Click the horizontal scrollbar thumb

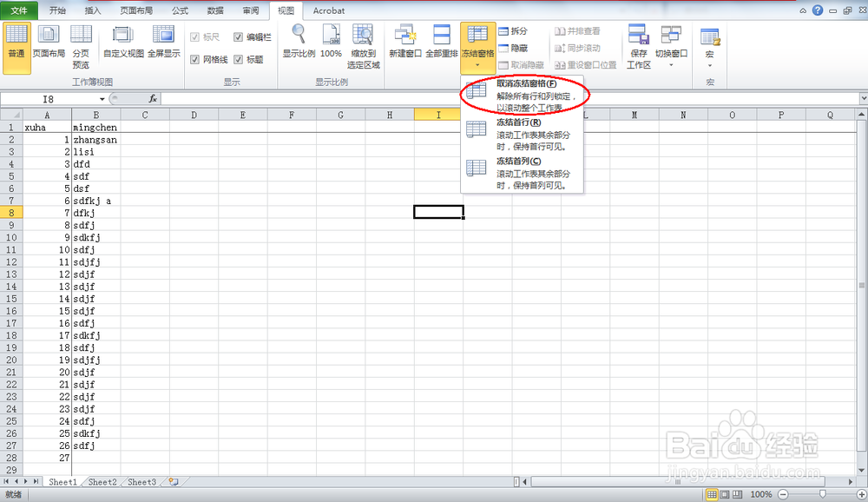click(x=678, y=482)
